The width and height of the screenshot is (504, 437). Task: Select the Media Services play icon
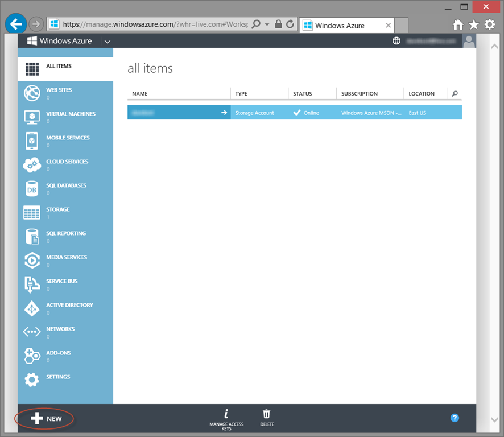32,261
